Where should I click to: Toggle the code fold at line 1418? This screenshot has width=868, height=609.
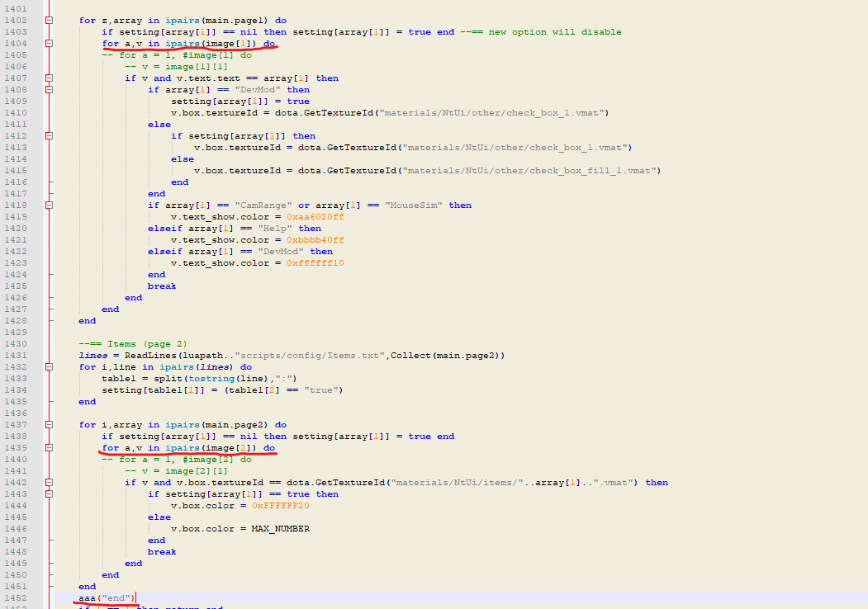tap(47, 205)
